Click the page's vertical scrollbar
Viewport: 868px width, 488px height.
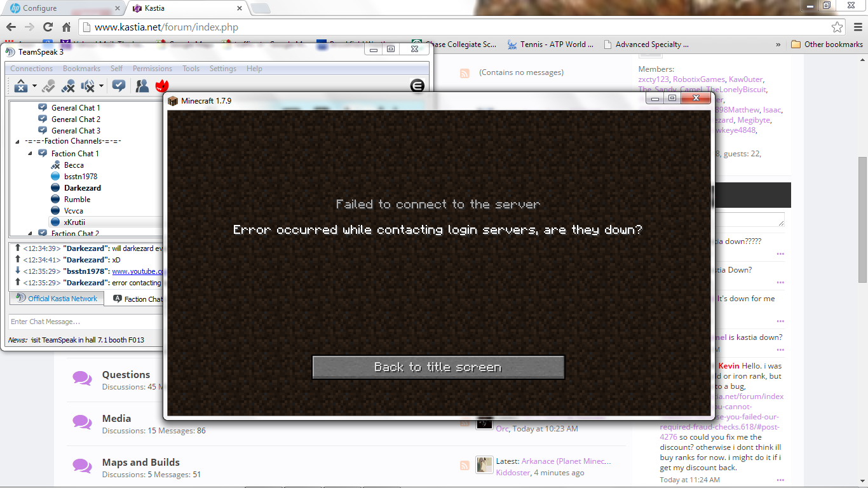tap(862, 219)
